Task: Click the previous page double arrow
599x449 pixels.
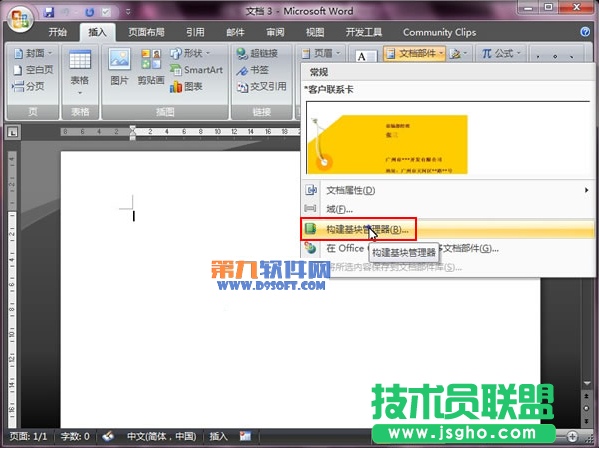Action: (587, 396)
